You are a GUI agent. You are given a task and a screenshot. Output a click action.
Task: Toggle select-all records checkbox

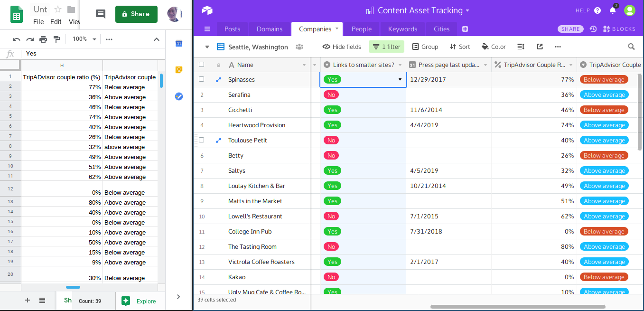click(201, 65)
